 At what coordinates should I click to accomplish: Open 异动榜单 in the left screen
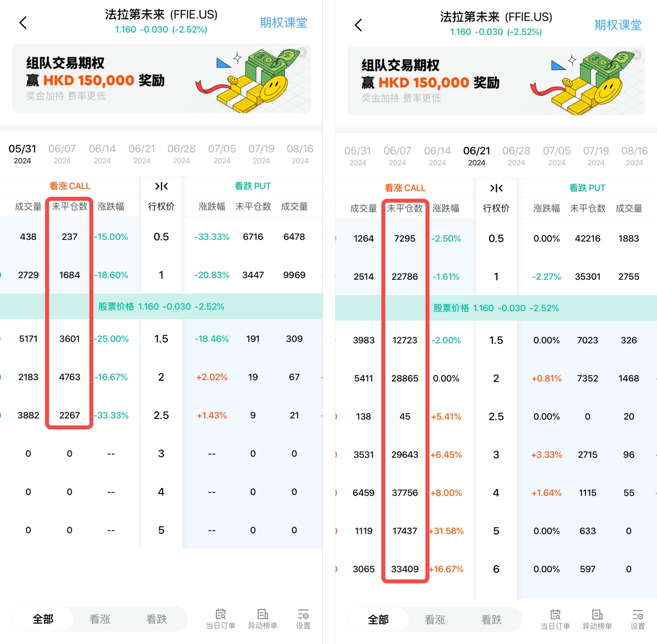pos(263,619)
